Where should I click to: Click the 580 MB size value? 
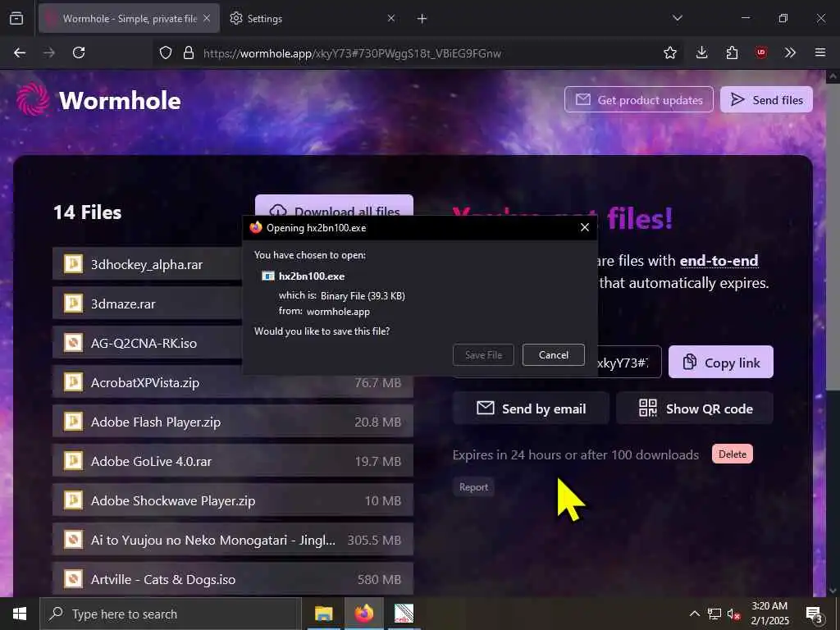pos(379,580)
